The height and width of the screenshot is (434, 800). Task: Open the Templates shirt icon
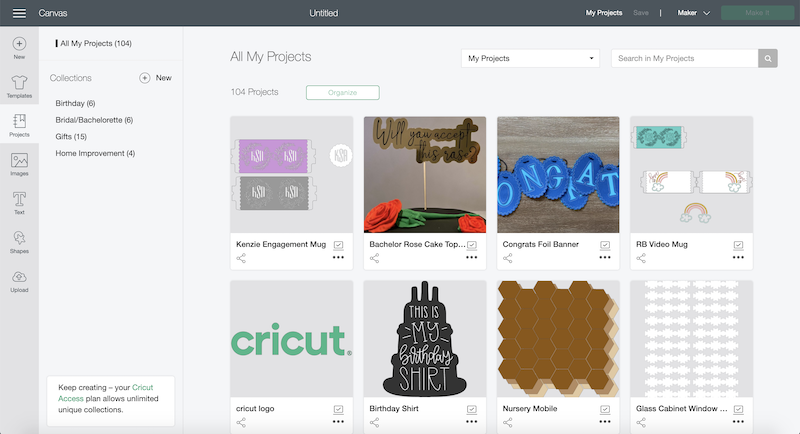[19, 82]
